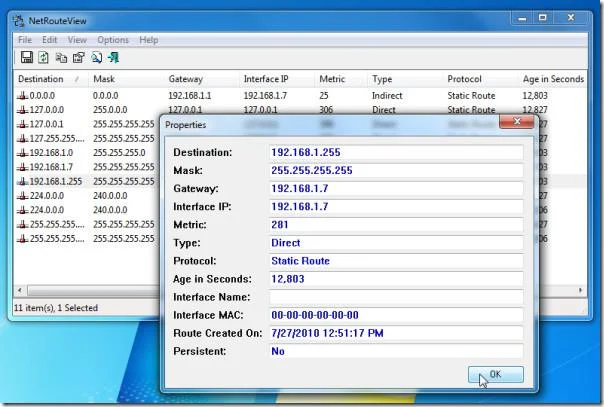
Task: Select the route icon for 192.168.1.7
Action: pos(23,167)
